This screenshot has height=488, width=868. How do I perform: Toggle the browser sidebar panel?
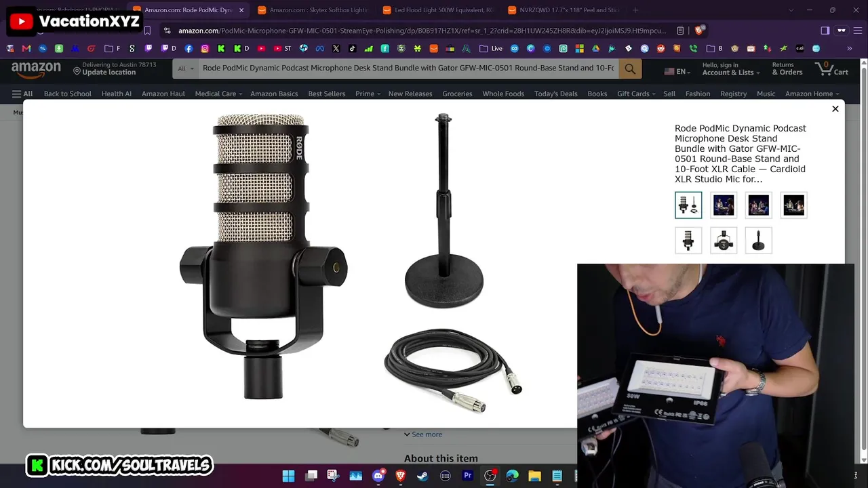[825, 30]
